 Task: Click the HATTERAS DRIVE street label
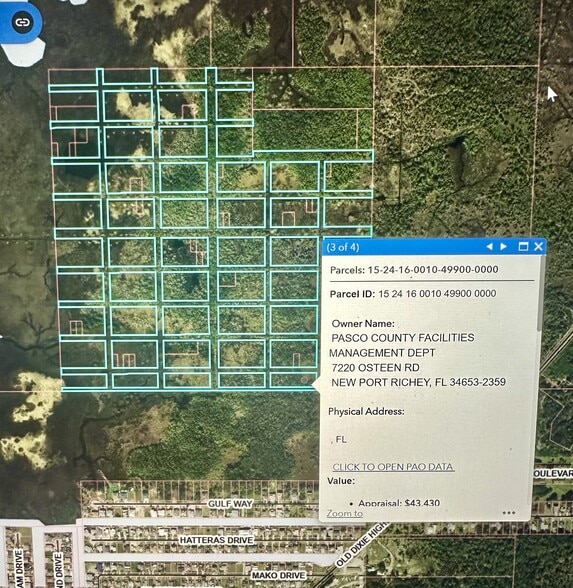[x=216, y=540]
